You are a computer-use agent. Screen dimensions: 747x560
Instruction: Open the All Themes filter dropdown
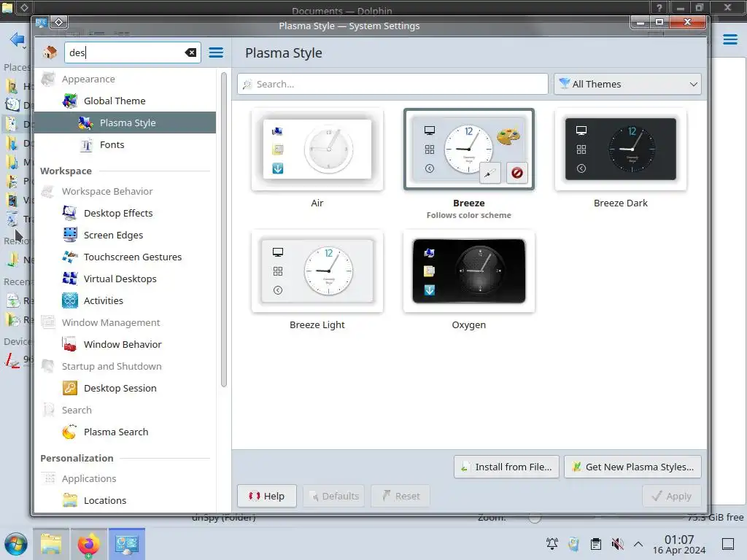(627, 85)
